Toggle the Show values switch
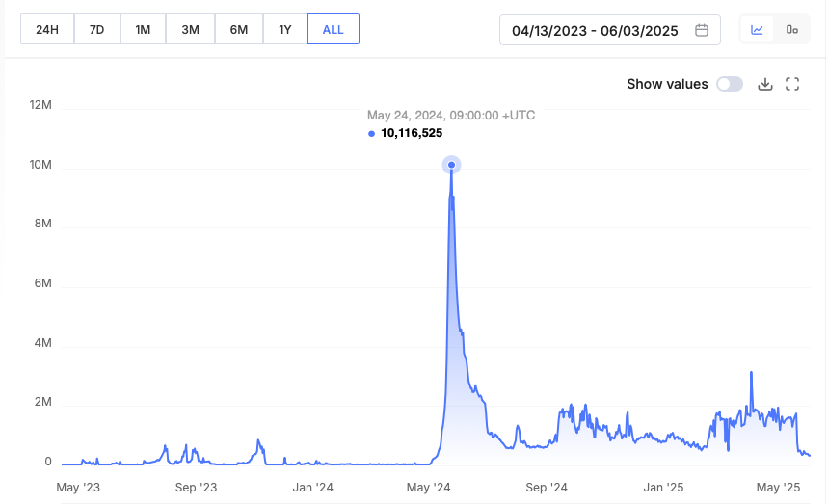 click(x=730, y=84)
